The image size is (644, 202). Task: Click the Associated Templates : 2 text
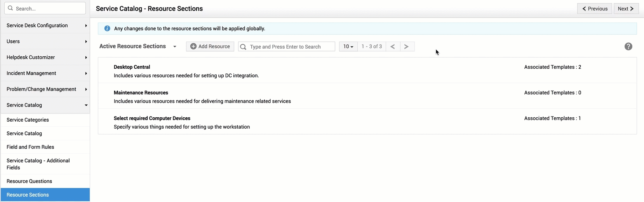(x=553, y=67)
